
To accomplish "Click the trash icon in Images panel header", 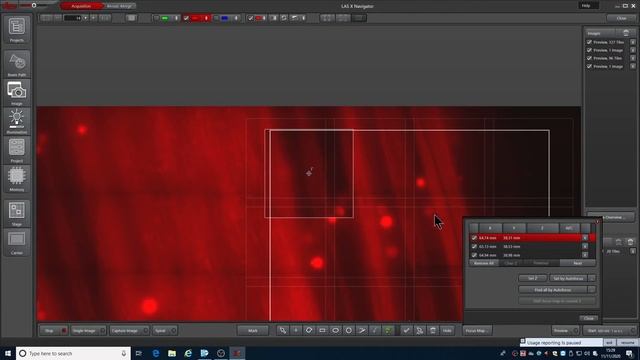I will coord(626,33).
